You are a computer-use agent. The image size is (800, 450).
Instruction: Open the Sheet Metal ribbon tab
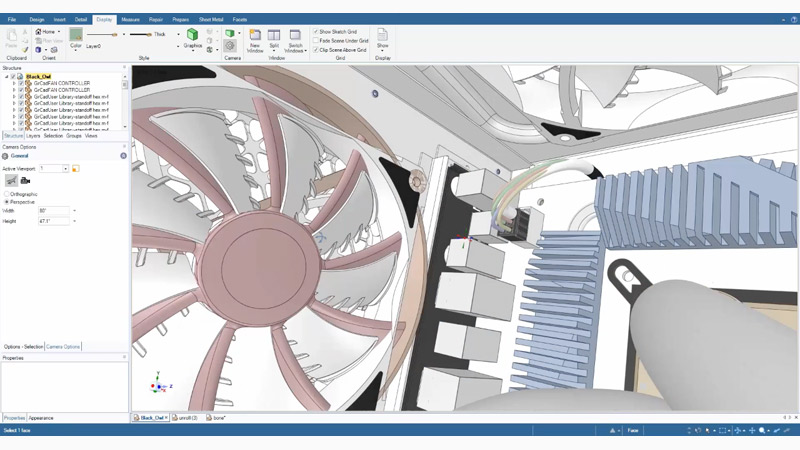[x=211, y=19]
